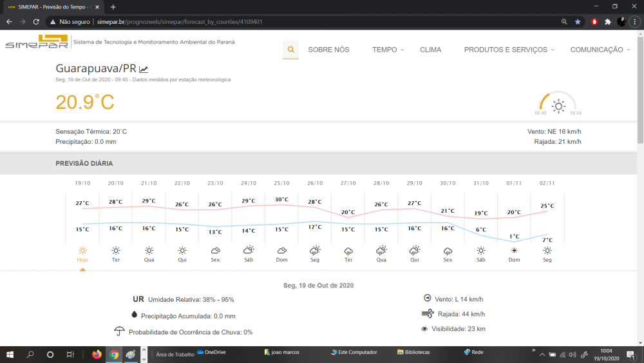This screenshot has width=644, height=363.
Task: Pick the frost icon for 01/11
Action: (x=514, y=250)
